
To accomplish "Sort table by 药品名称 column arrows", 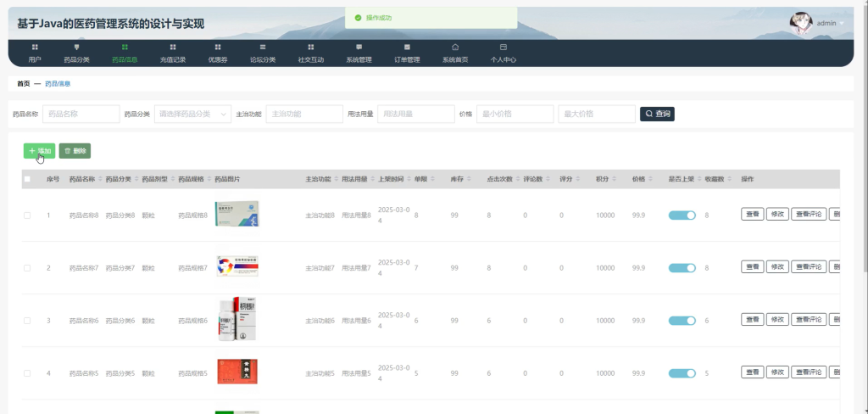I will tap(100, 179).
